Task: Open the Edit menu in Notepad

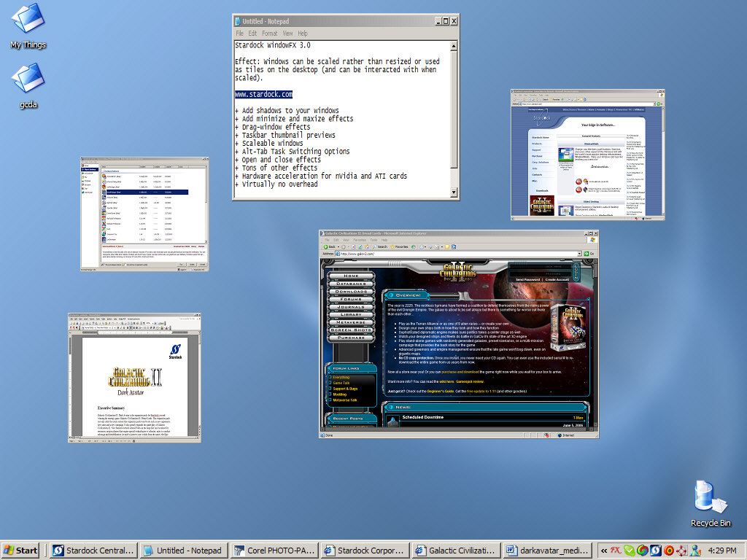Action: tap(252, 34)
